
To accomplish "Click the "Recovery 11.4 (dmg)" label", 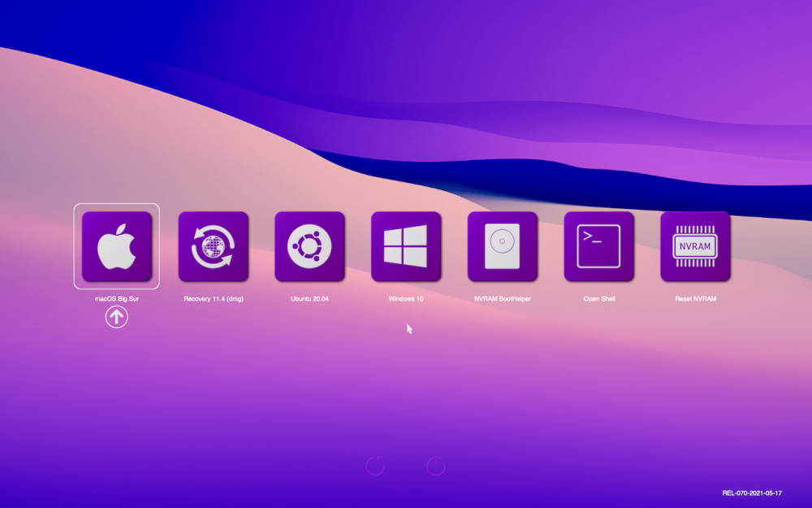I will click(x=214, y=298).
